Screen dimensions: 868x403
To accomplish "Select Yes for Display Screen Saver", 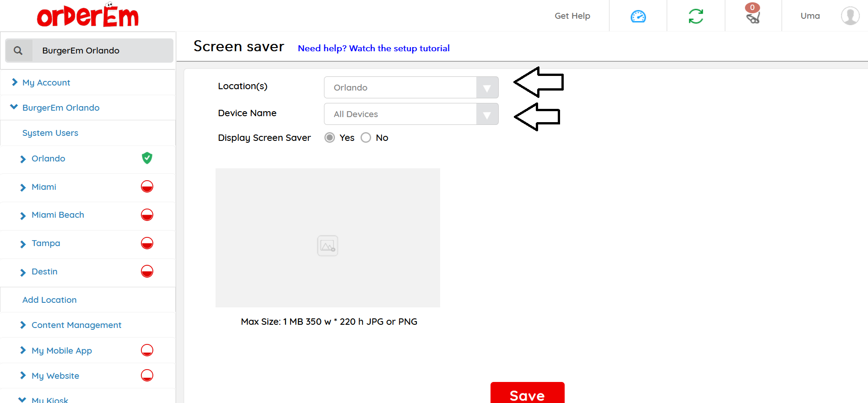I will click(329, 138).
